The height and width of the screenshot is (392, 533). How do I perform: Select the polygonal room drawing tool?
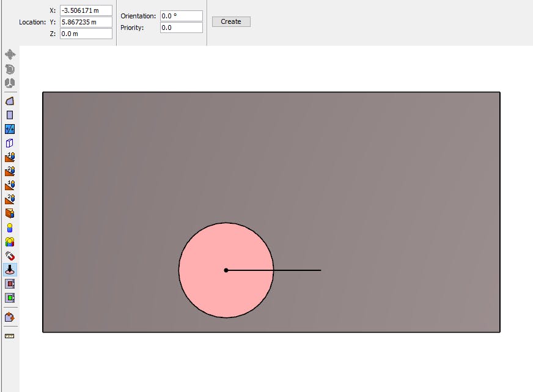pos(10,101)
